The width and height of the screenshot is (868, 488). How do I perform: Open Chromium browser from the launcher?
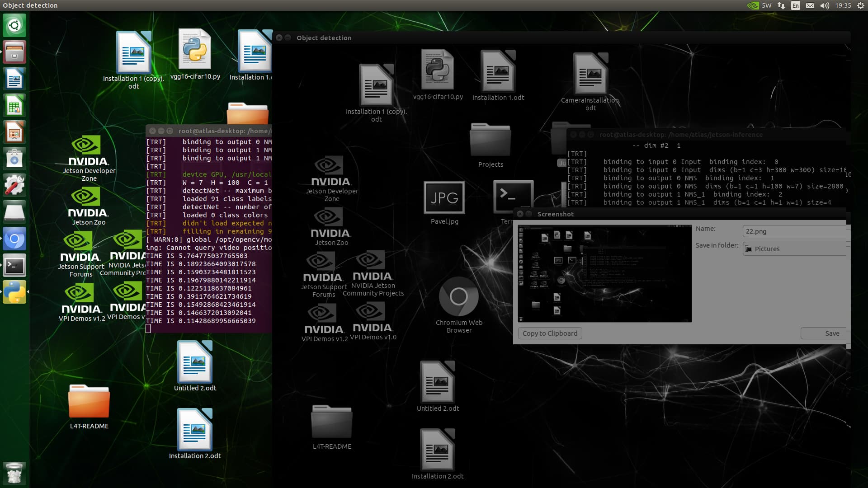point(14,239)
